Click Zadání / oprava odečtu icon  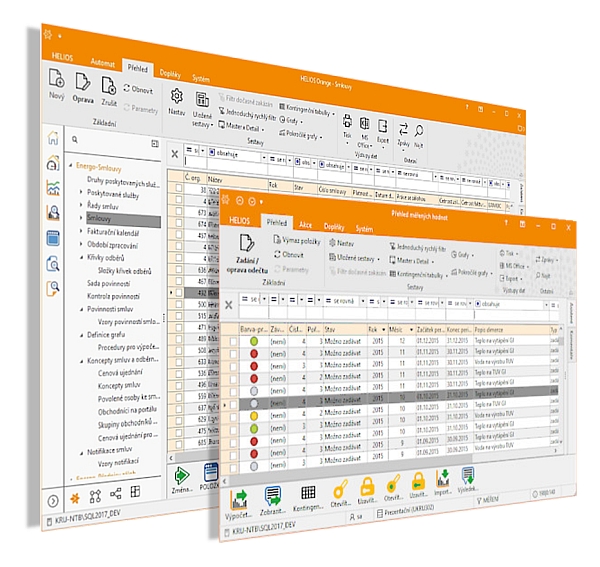tap(247, 244)
